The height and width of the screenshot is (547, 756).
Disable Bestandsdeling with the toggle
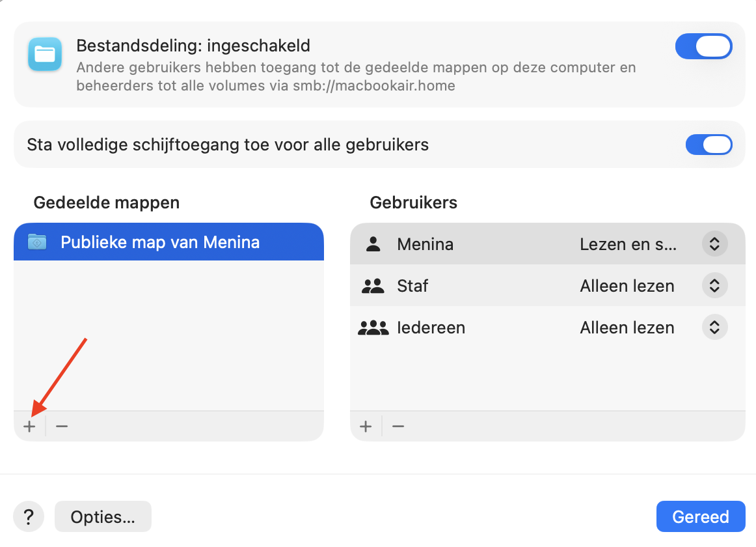click(x=703, y=46)
